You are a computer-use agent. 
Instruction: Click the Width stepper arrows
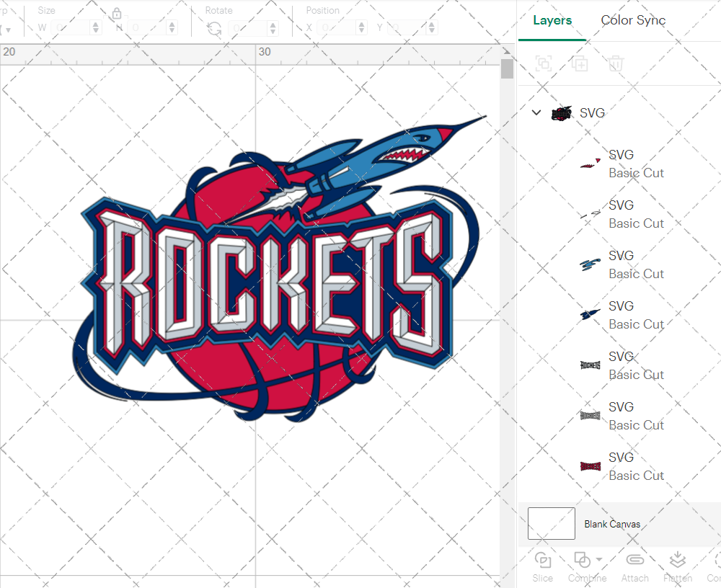click(x=96, y=27)
